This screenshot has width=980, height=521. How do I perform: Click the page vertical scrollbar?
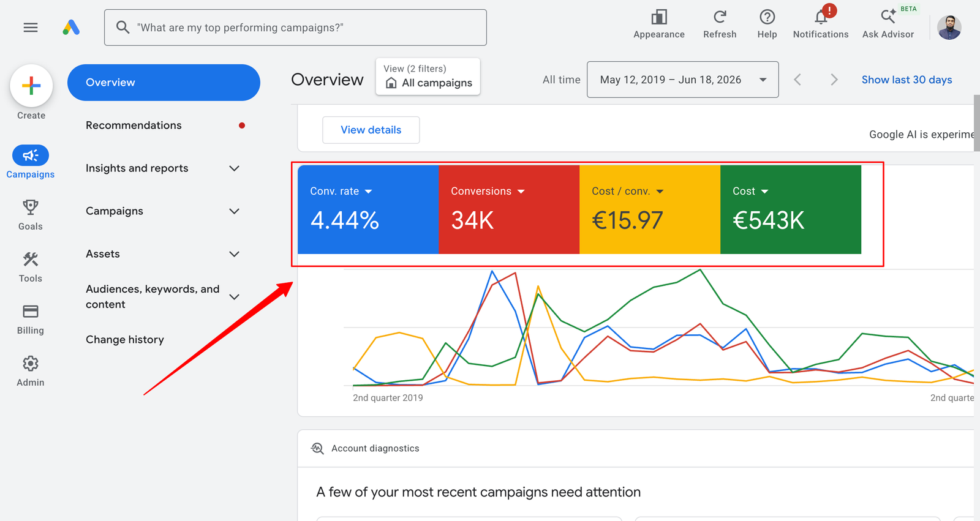point(977,122)
